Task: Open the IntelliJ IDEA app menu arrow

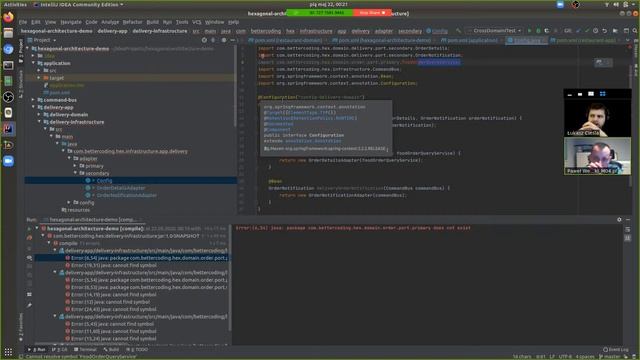Action: (122, 4)
